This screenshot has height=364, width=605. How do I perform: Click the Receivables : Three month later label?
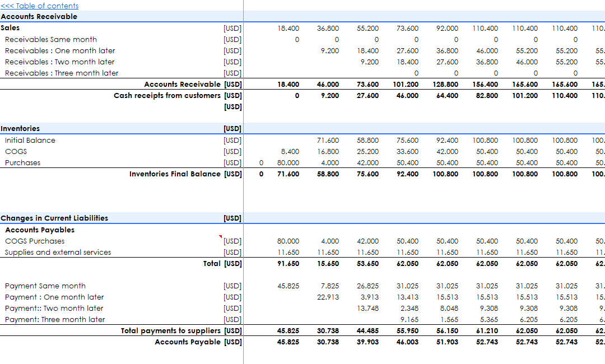coord(62,73)
